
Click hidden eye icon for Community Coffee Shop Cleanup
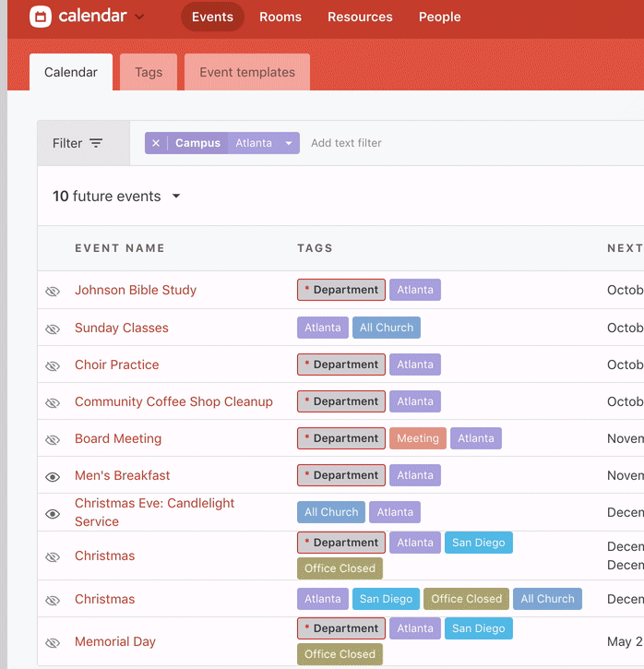[x=53, y=402]
